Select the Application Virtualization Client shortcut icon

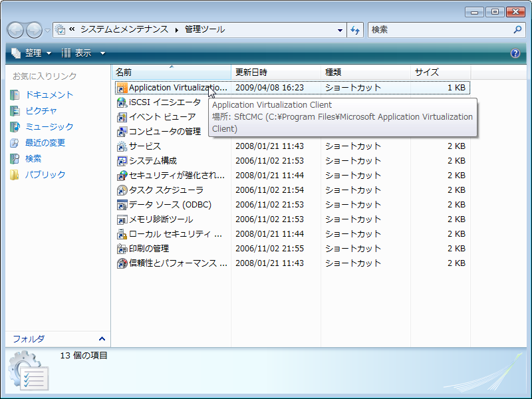[122, 88]
